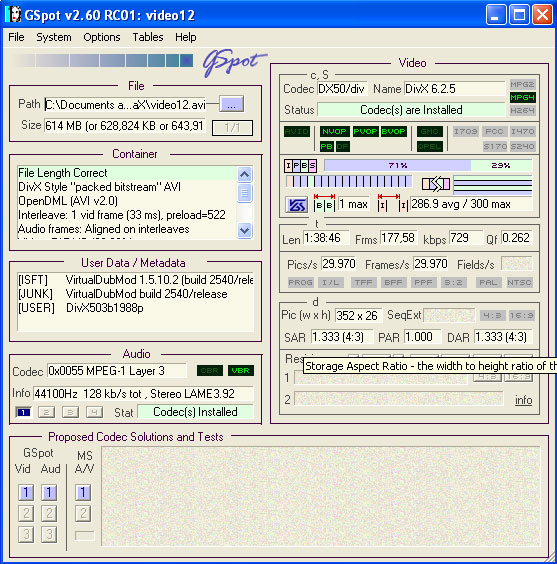Click the BVOP indicator icon
The width and height of the screenshot is (557, 564).
pyautogui.click(x=393, y=132)
